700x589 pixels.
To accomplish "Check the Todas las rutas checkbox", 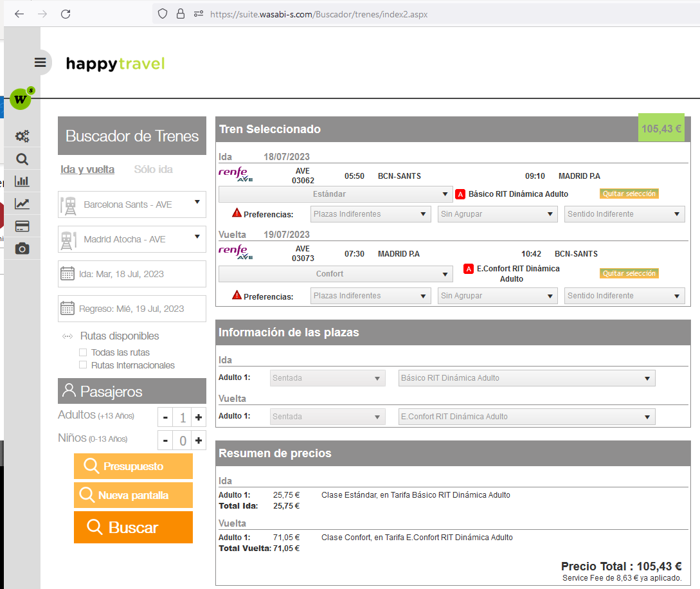I will coord(83,352).
